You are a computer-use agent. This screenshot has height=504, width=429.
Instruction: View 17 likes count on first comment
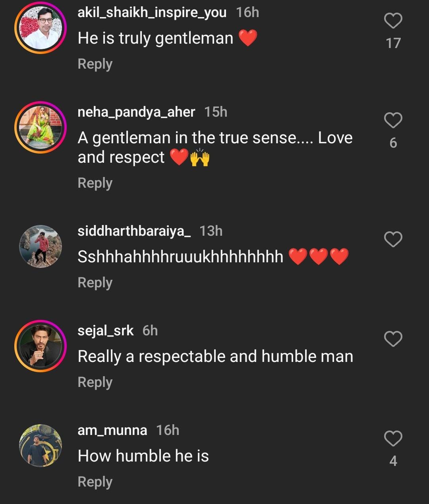coord(393,43)
